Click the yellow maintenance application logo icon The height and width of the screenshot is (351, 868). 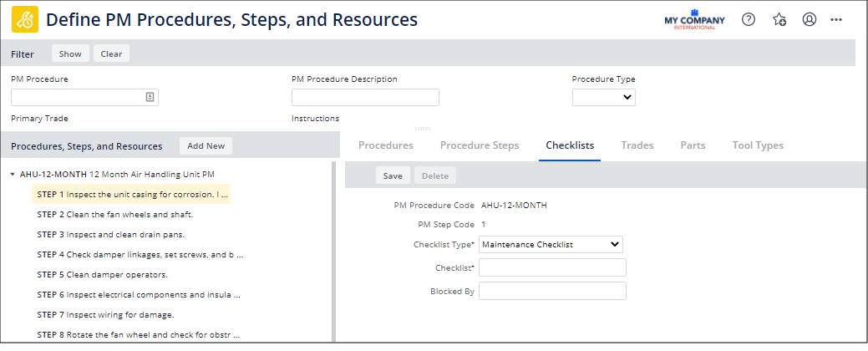(23, 19)
